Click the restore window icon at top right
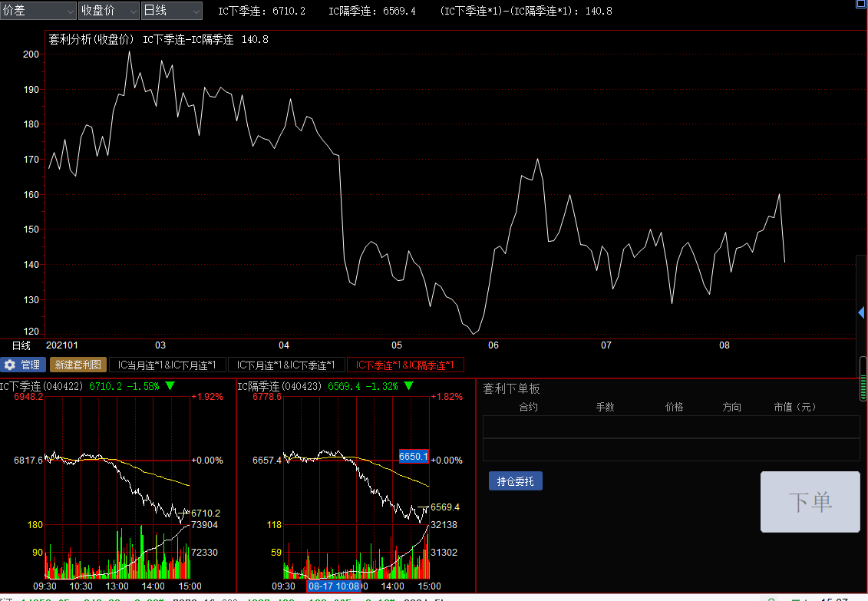 [x=860, y=4]
